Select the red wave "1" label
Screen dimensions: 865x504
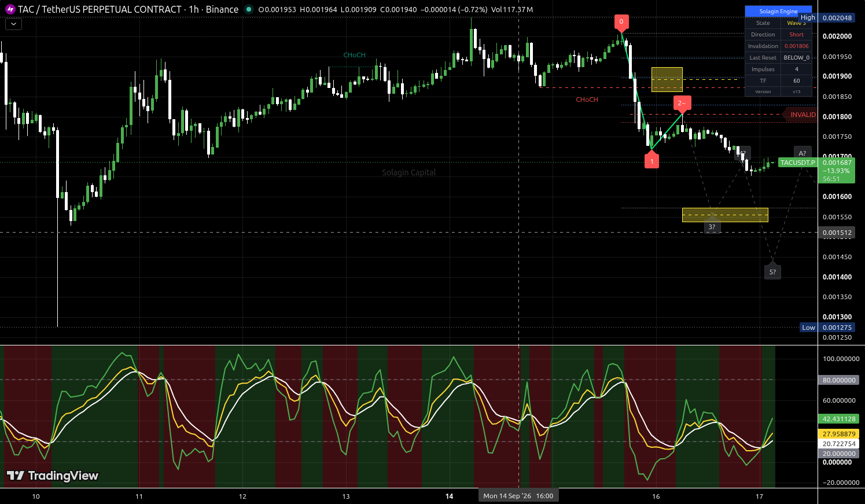(652, 161)
